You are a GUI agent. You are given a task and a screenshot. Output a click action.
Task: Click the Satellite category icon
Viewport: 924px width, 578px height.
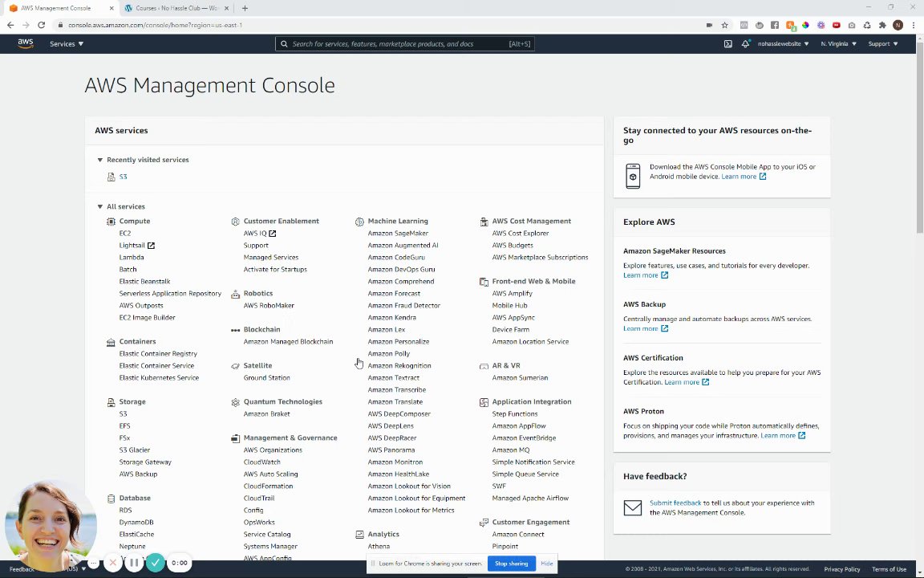235,366
